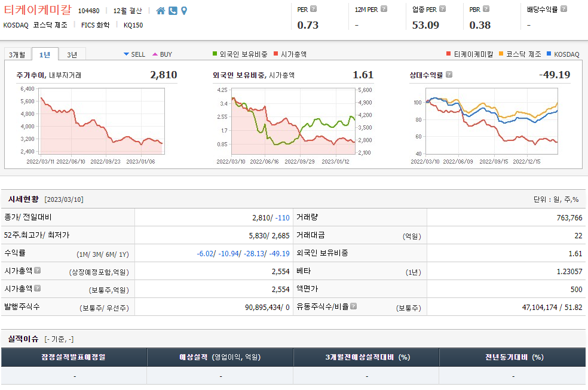Screen dimensions: 588x390
Task: Click the 실적이슈 section heading
Action: (24, 339)
